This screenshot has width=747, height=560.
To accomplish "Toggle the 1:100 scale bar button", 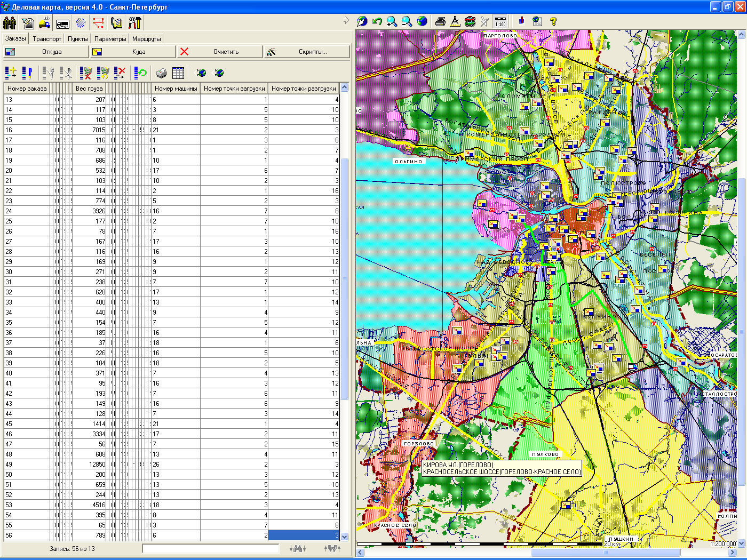I will point(500,21).
